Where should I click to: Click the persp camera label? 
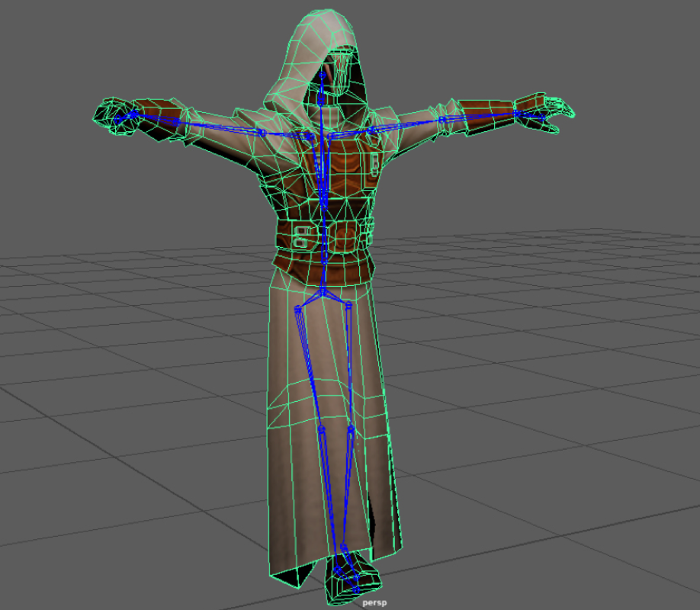click(x=374, y=603)
